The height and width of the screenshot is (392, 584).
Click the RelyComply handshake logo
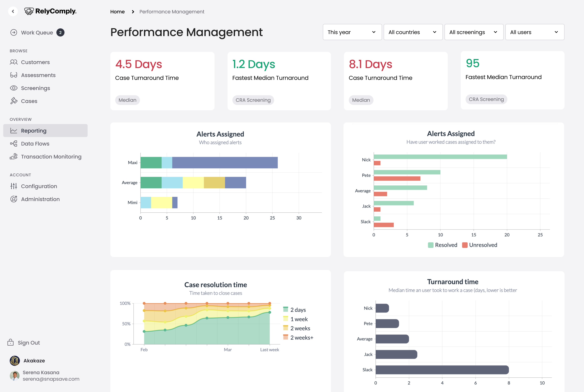pyautogui.click(x=29, y=11)
